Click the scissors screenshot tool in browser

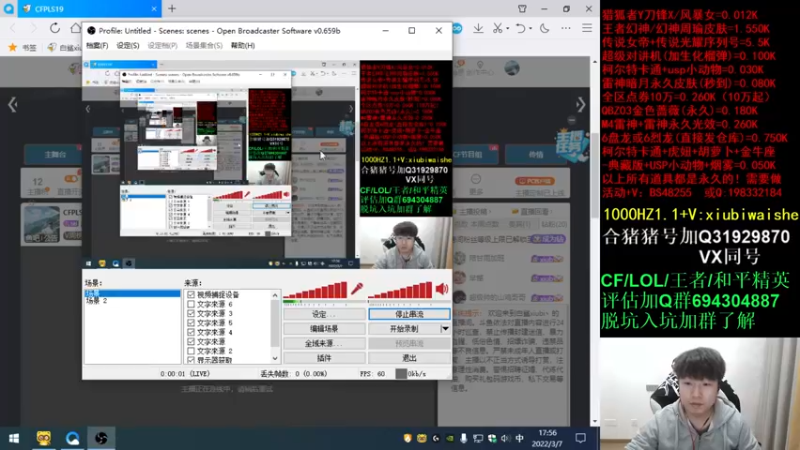pos(497,29)
